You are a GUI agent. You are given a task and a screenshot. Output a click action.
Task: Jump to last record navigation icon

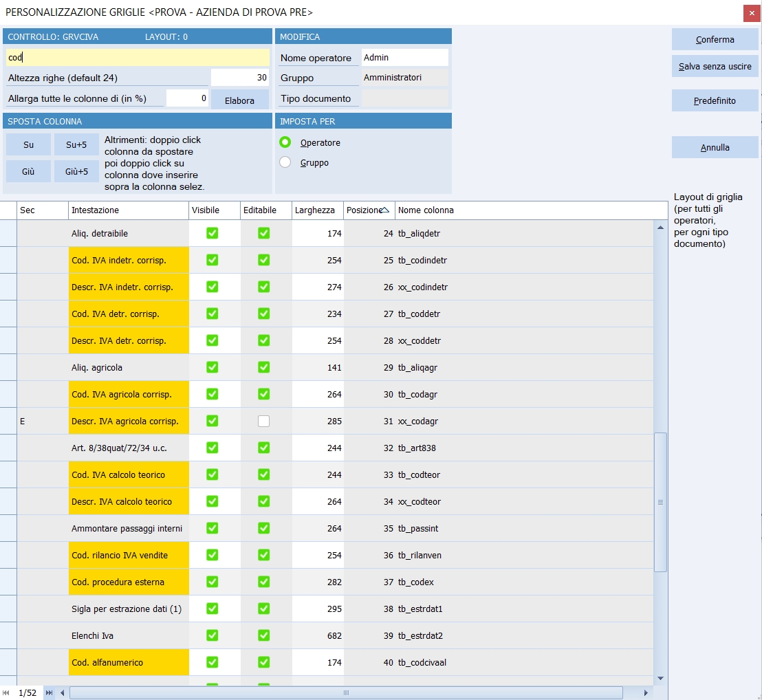coord(50,693)
